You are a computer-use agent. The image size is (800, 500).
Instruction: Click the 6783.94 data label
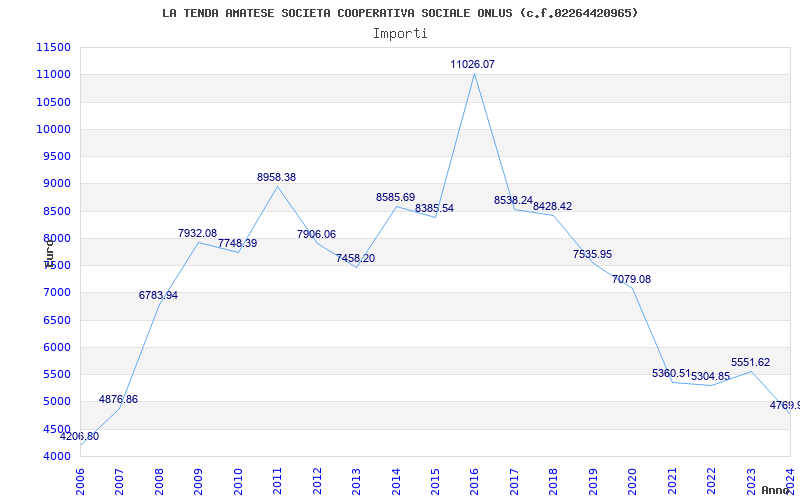pyautogui.click(x=158, y=295)
